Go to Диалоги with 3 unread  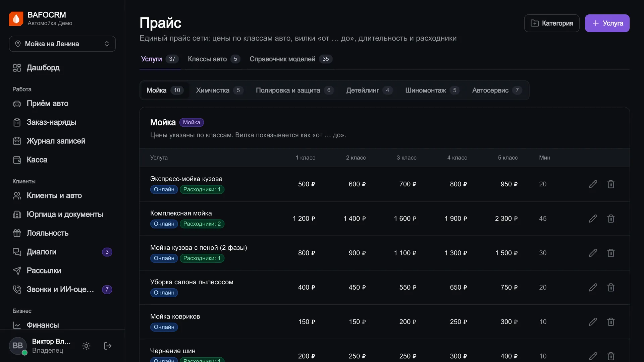coord(62,252)
